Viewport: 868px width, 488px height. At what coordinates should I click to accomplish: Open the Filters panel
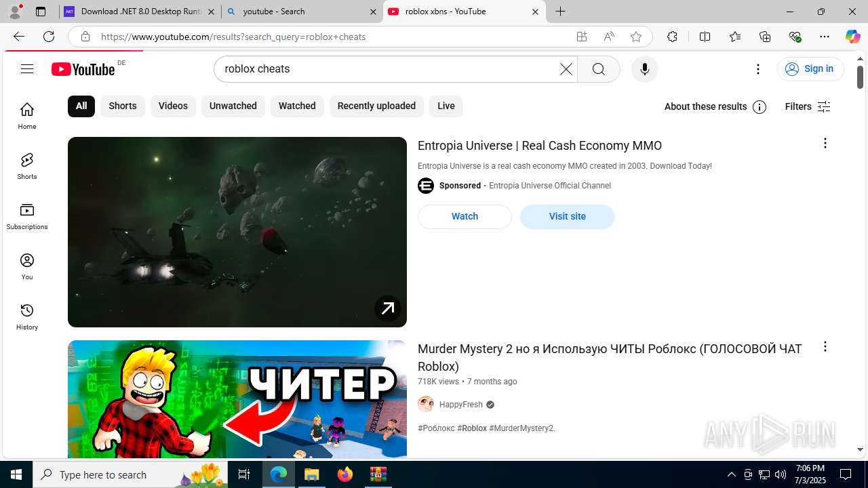tap(807, 106)
